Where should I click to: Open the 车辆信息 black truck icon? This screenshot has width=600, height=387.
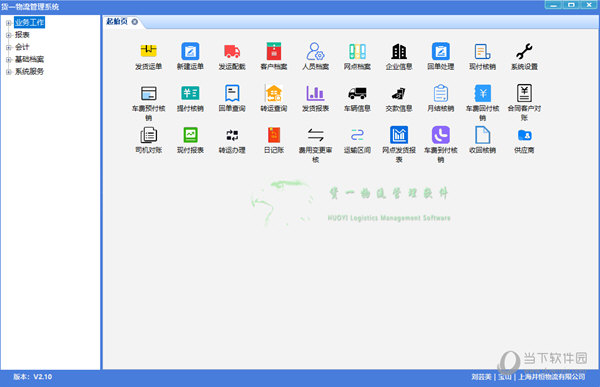(x=357, y=93)
